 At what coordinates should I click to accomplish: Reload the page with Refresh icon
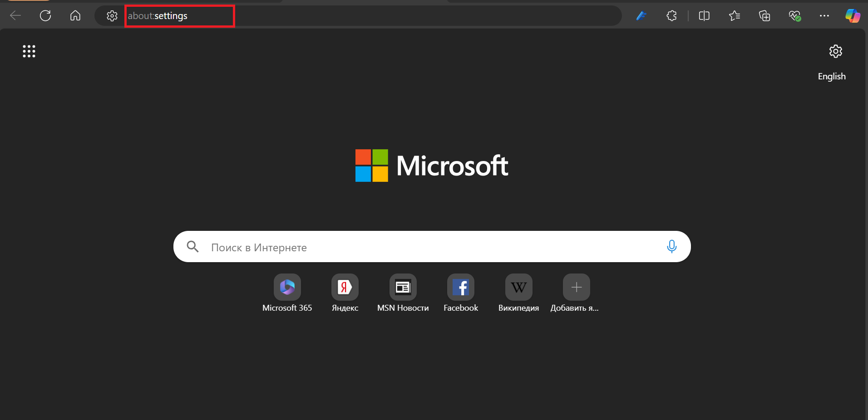coord(45,16)
